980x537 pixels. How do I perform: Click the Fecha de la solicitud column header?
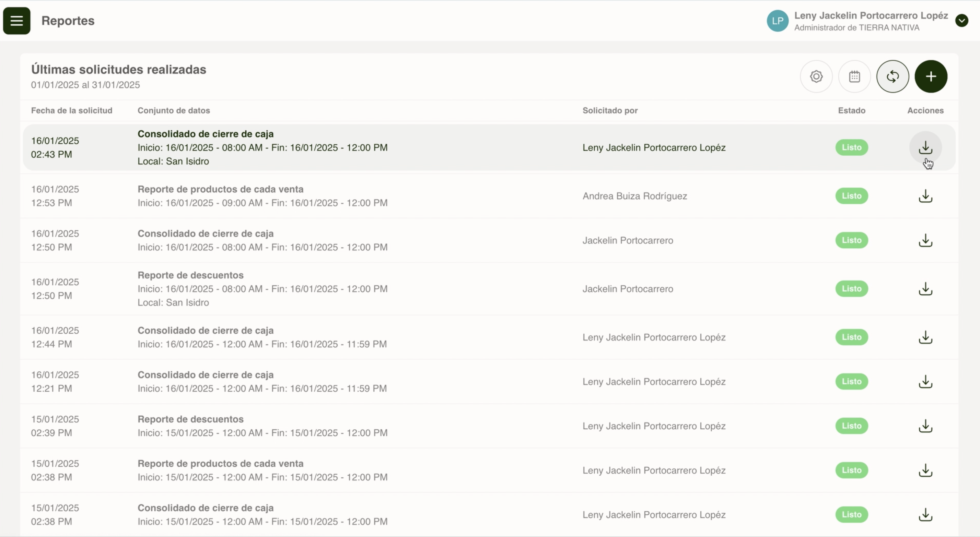[71, 111]
